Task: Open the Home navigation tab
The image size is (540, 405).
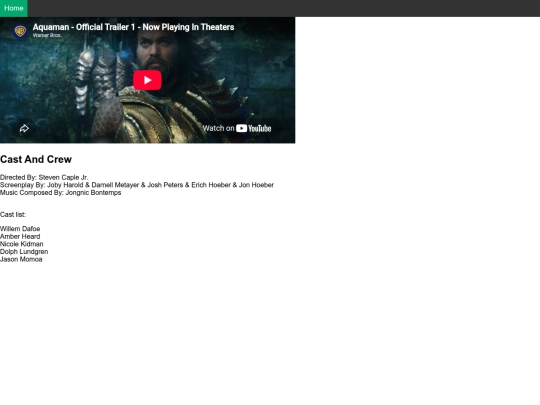Action: 14,8
